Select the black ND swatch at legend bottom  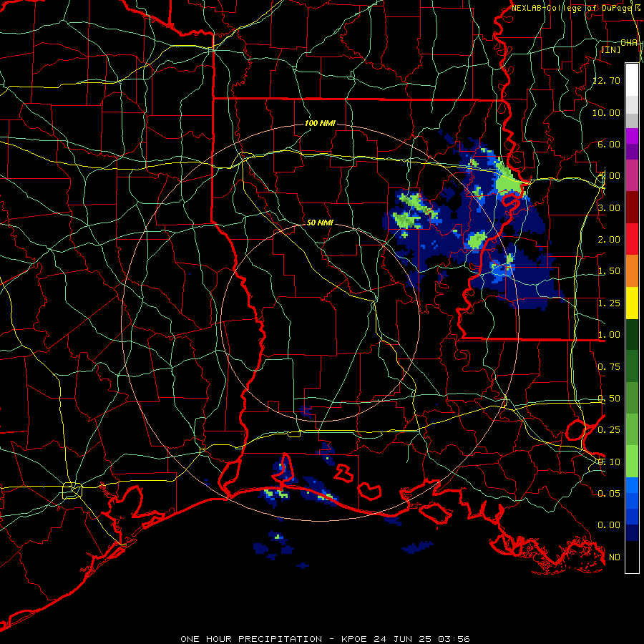(632, 557)
